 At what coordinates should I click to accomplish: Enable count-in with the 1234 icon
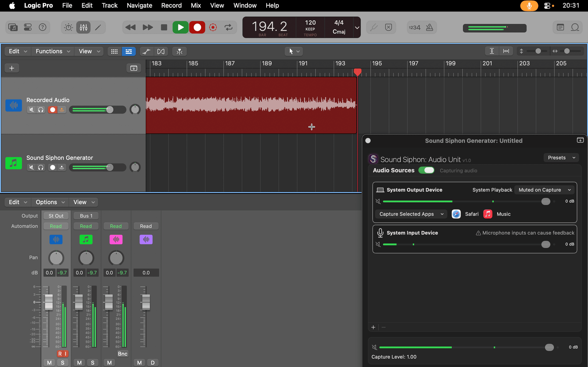[414, 27]
